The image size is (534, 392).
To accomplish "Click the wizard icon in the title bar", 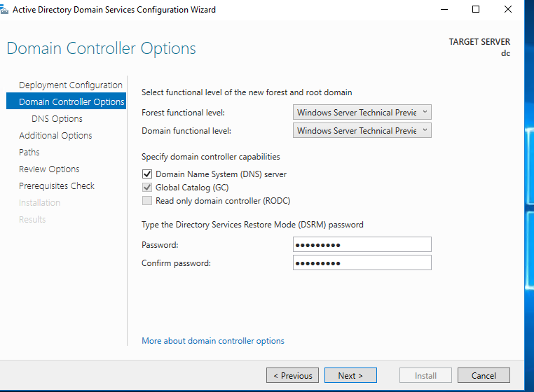I will (x=4, y=10).
